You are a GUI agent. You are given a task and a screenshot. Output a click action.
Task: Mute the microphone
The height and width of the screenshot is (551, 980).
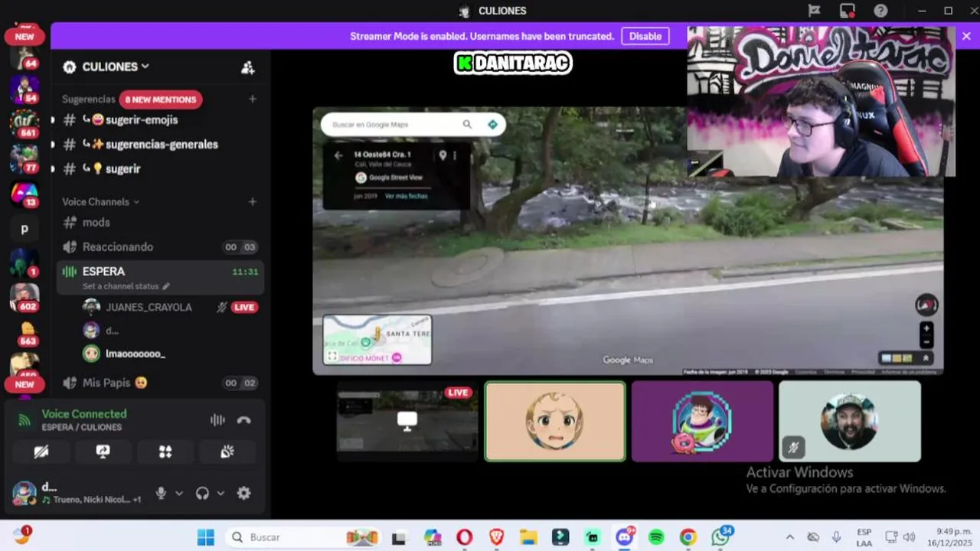tap(161, 494)
